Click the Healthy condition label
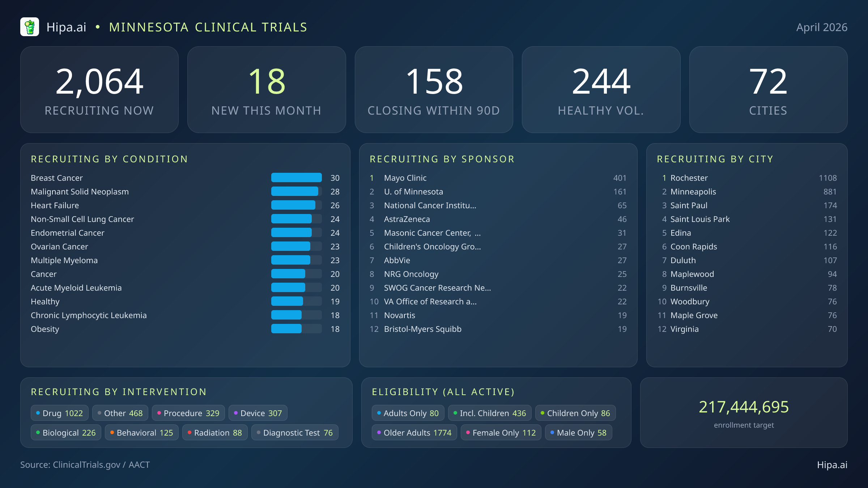The image size is (868, 488). pyautogui.click(x=45, y=301)
